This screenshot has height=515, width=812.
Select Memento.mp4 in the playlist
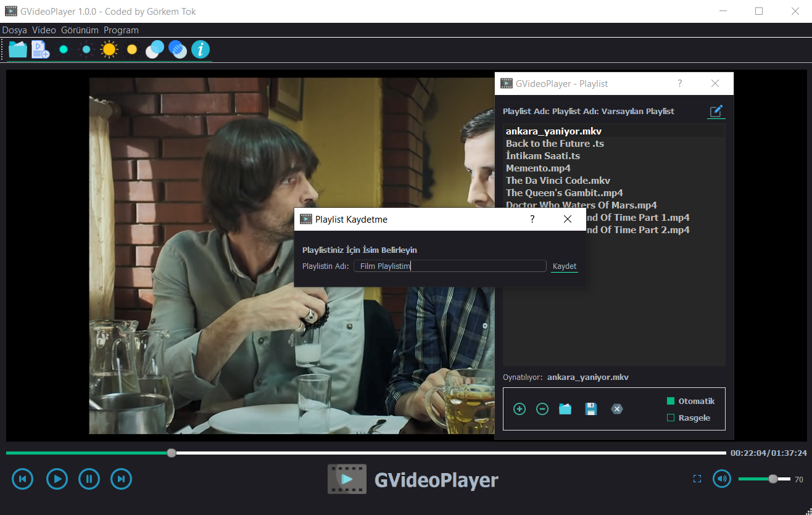[x=537, y=168]
